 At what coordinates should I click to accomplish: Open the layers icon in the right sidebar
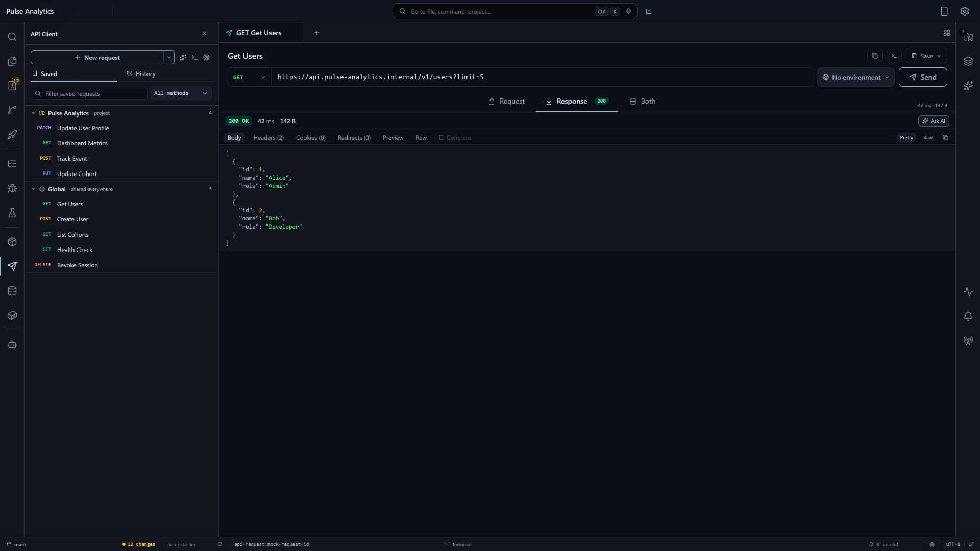(x=968, y=61)
